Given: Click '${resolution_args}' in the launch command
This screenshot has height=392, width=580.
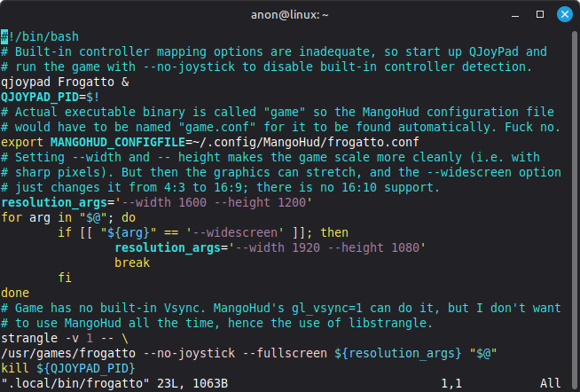Looking at the screenshot, I should click(398, 353).
